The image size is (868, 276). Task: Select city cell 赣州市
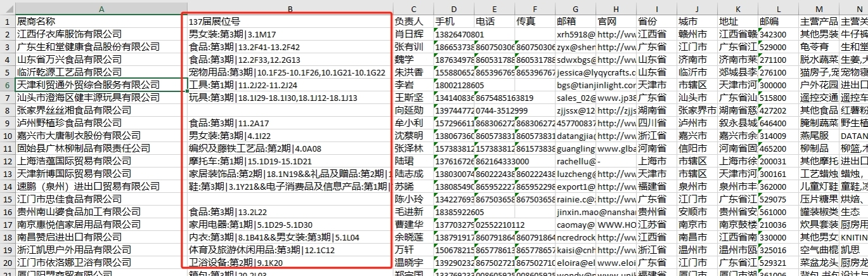[x=697, y=34]
